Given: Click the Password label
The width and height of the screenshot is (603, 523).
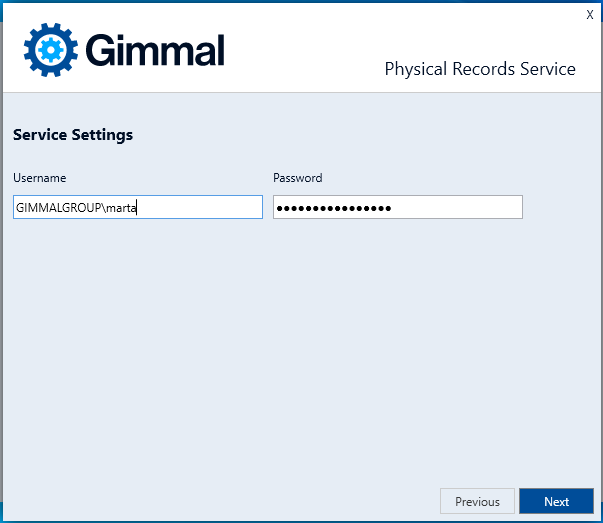Looking at the screenshot, I should (x=297, y=178).
